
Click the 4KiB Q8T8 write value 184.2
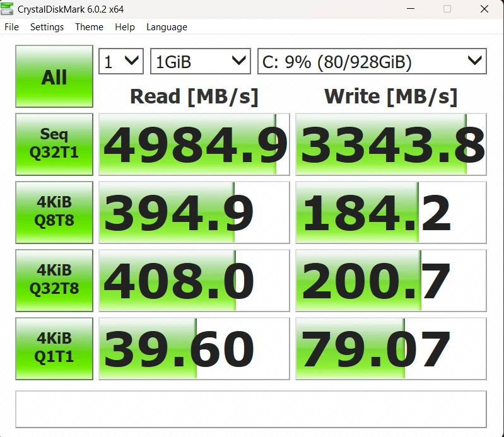(391, 213)
